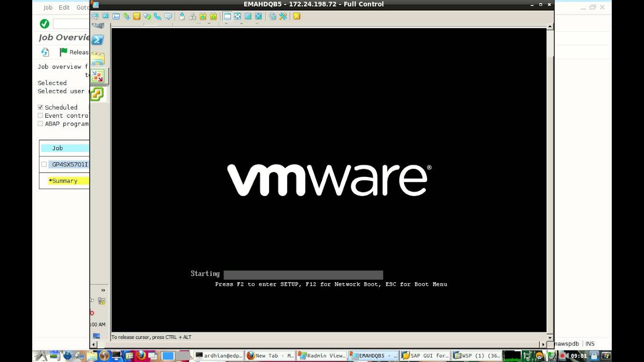
Task: Click Release flag button in SAP
Action: tap(74, 52)
